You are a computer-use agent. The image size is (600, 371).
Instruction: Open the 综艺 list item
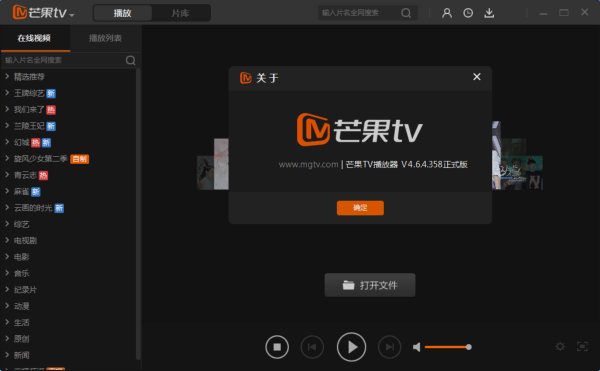pos(21,224)
